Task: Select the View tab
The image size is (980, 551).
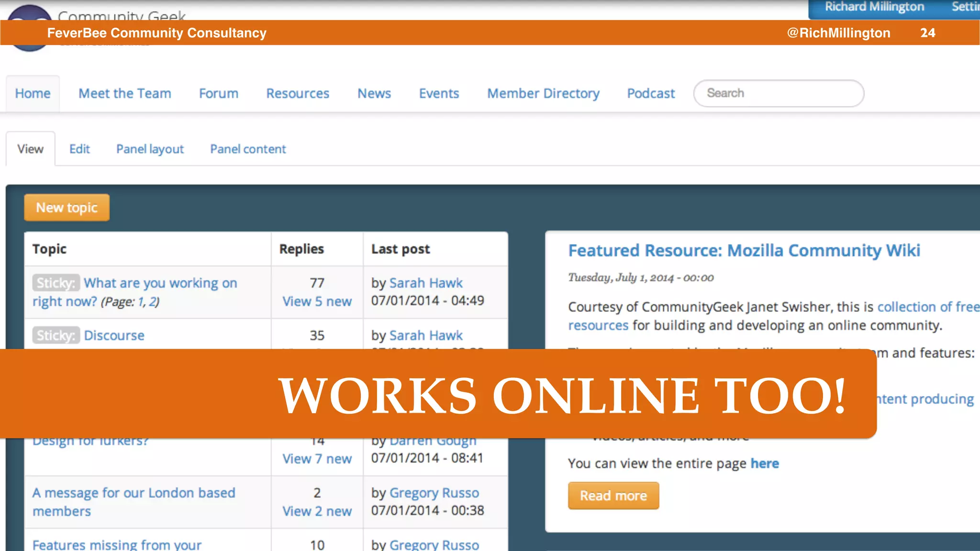Action: (31, 149)
